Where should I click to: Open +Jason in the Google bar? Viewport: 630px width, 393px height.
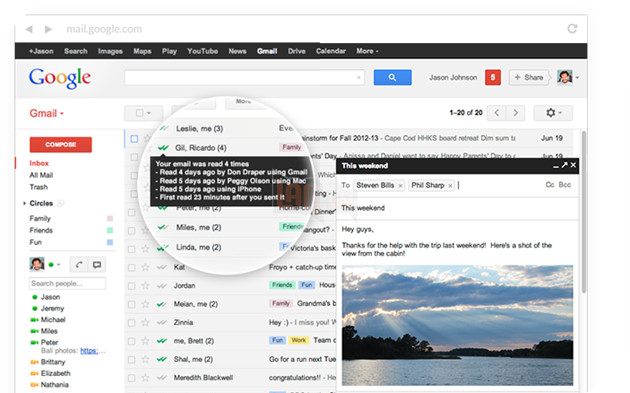(41, 51)
